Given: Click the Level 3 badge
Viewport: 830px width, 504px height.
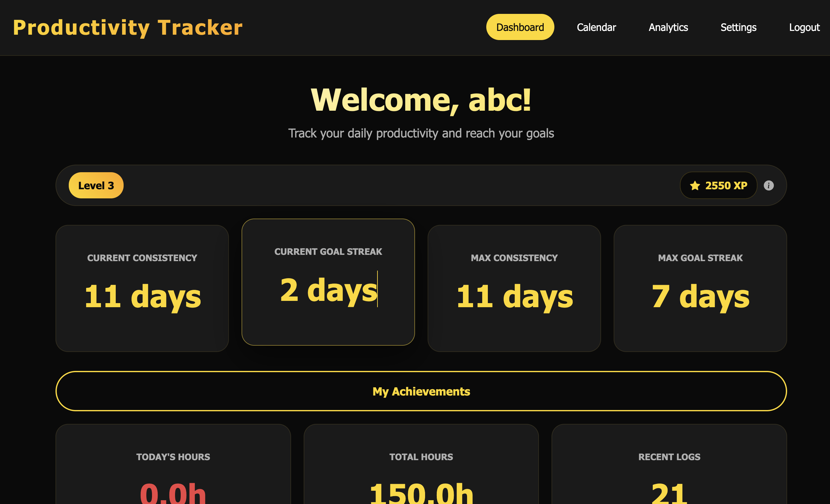Looking at the screenshot, I should 96,185.
